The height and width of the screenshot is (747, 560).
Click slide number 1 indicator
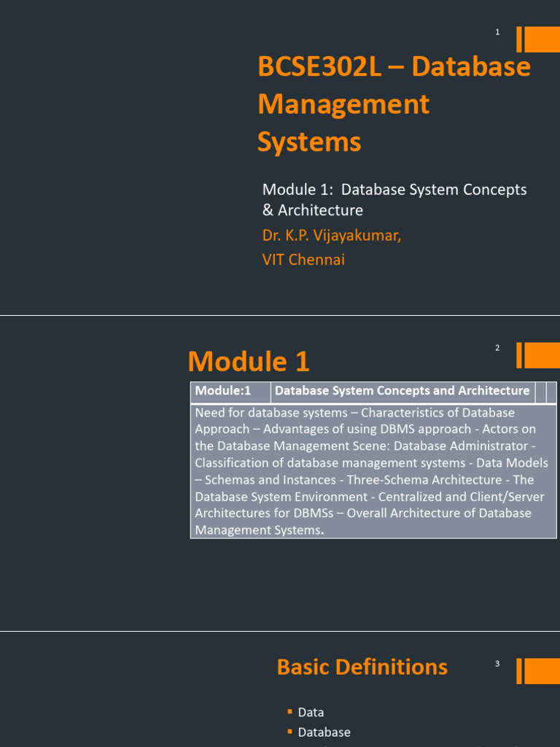click(x=497, y=32)
